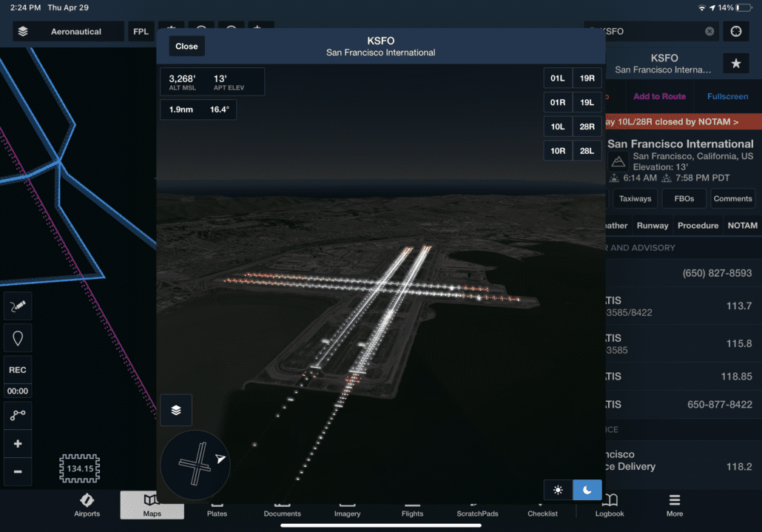The image size is (762, 532).
Task: Open layers button in 3D view
Action: tap(176, 410)
